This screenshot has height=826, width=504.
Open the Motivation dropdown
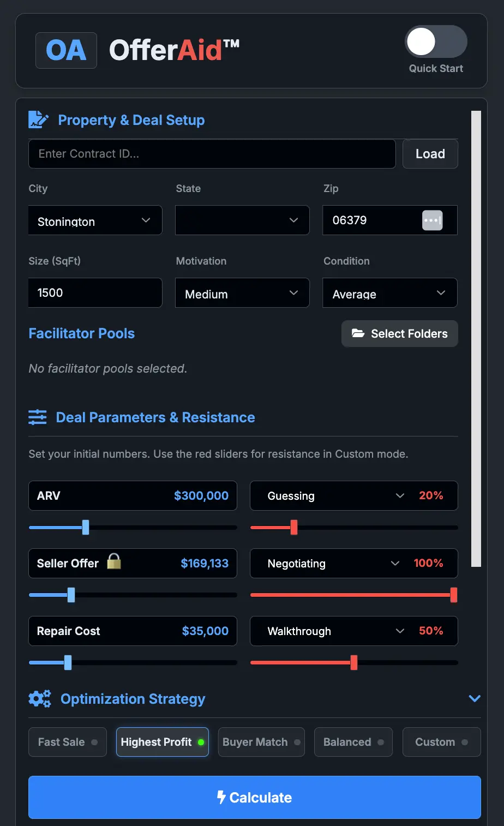242,293
